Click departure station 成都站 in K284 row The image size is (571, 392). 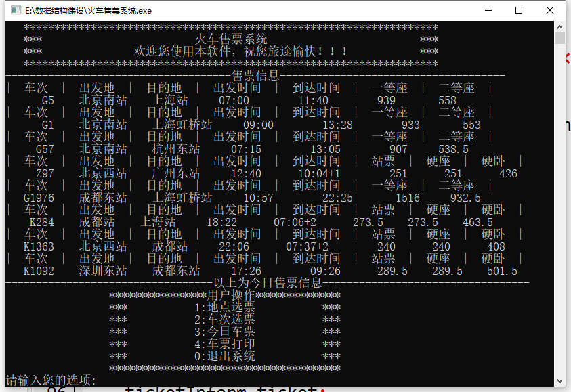[x=97, y=222]
